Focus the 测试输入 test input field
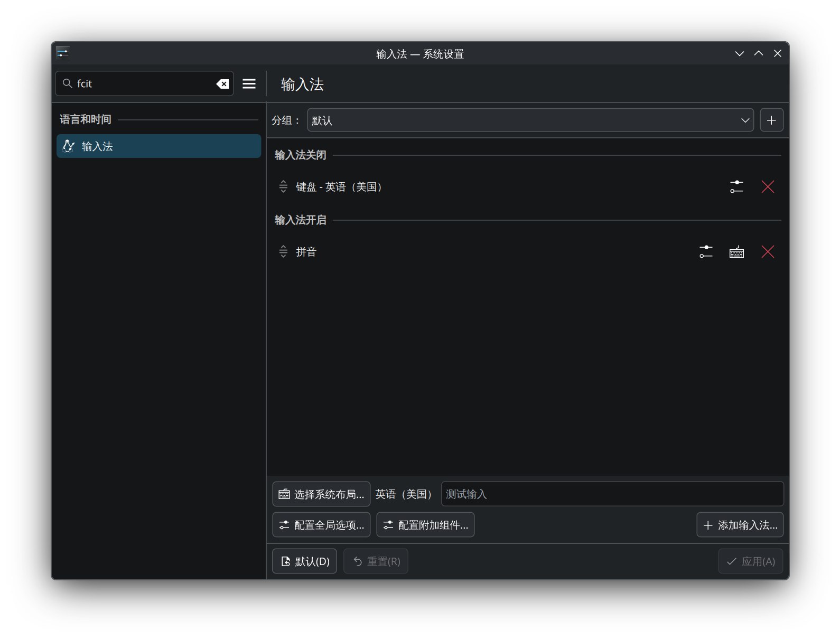 tap(612, 494)
